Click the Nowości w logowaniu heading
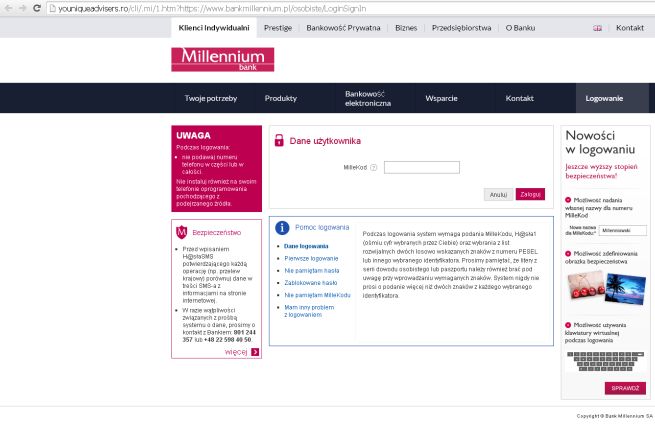The height and width of the screenshot is (424, 655). click(600, 142)
